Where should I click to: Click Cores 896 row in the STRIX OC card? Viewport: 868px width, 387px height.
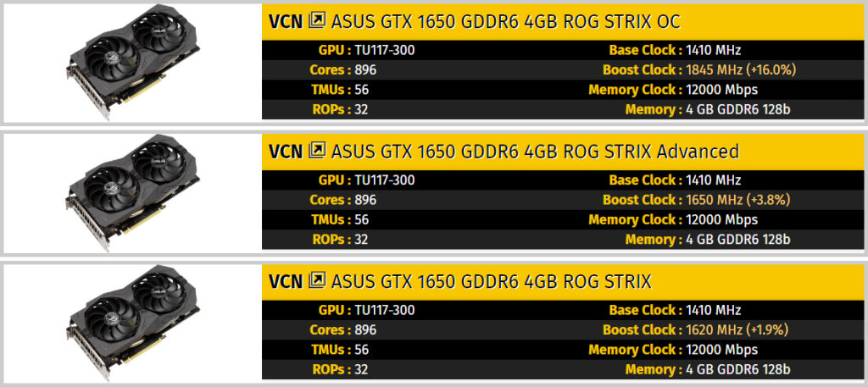pyautogui.click(x=563, y=70)
